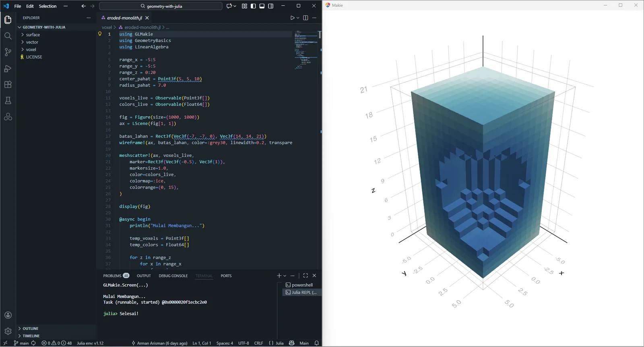
Task: Maximize the panel size
Action: 305,276
